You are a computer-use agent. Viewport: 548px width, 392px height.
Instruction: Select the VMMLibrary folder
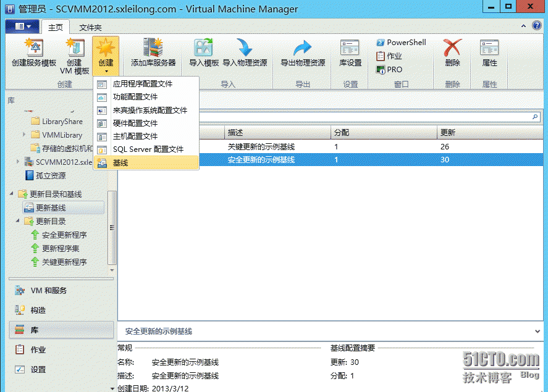pyautogui.click(x=57, y=135)
